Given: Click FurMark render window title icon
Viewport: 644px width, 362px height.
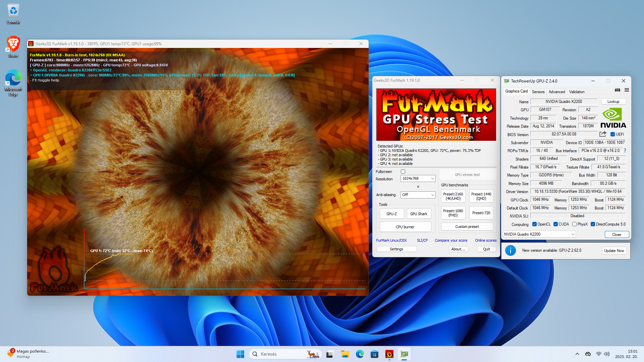Looking at the screenshot, I should pos(31,44).
